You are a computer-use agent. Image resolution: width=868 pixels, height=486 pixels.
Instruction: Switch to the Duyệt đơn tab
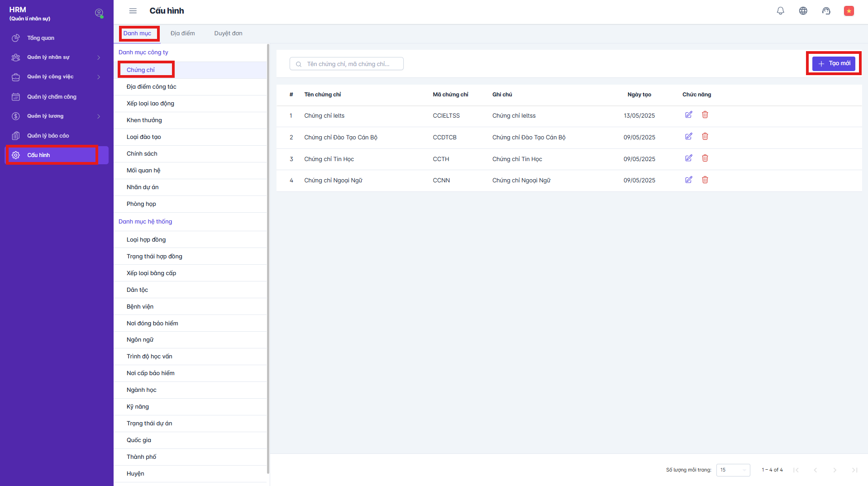point(228,33)
